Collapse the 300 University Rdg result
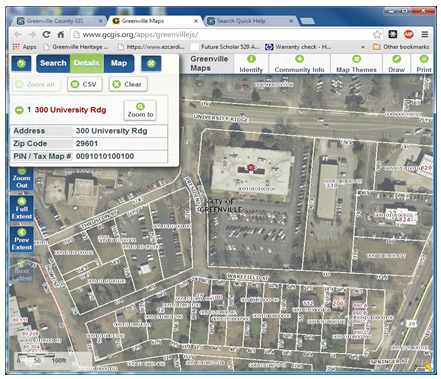 coord(19,110)
